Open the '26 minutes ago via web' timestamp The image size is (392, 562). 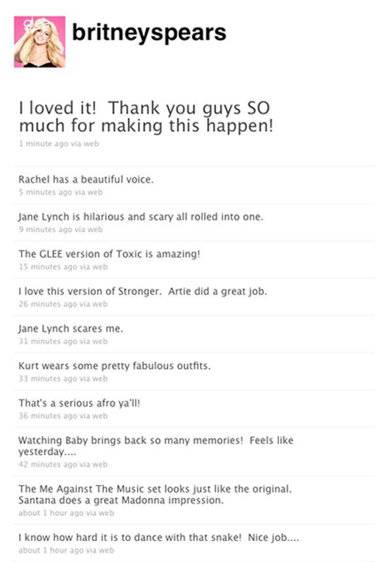pyautogui.click(x=63, y=304)
